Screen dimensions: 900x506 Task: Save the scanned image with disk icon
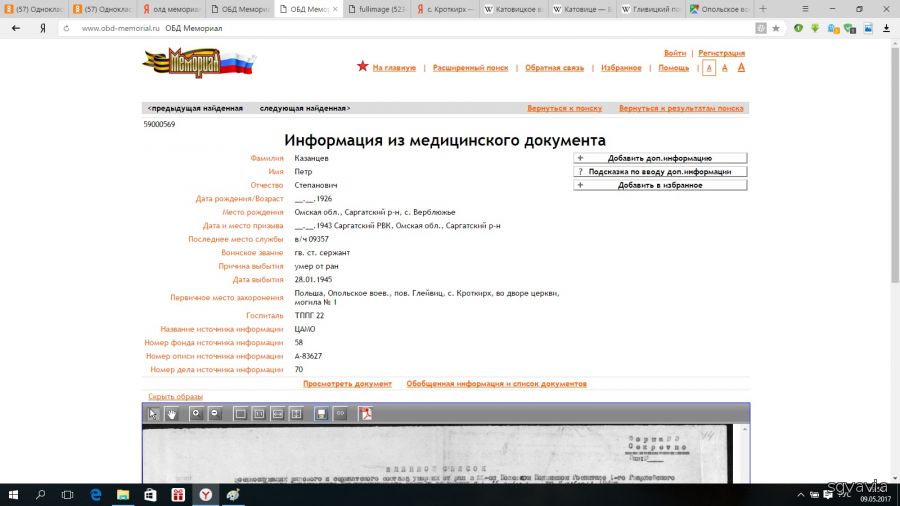(321, 413)
